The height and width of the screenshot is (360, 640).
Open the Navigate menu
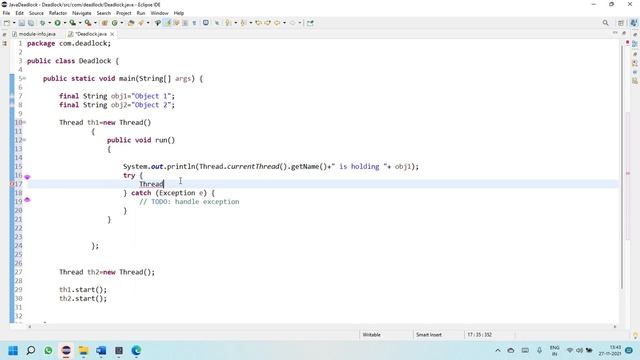[x=82, y=13]
